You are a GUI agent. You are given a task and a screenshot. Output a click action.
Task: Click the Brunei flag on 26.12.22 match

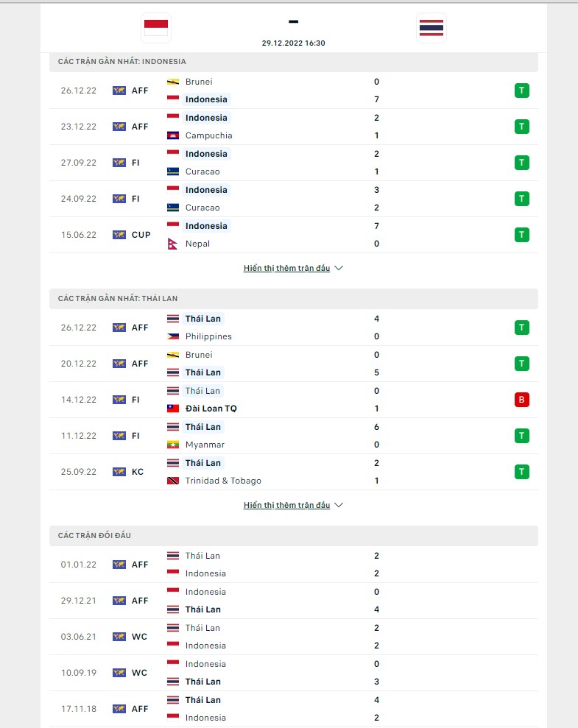(173, 82)
